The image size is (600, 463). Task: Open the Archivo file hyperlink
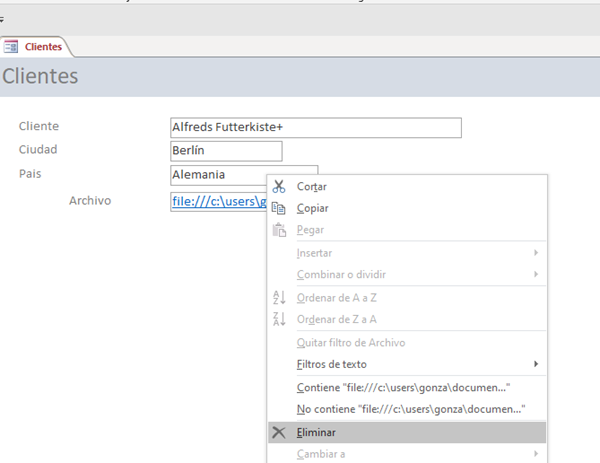click(x=217, y=201)
